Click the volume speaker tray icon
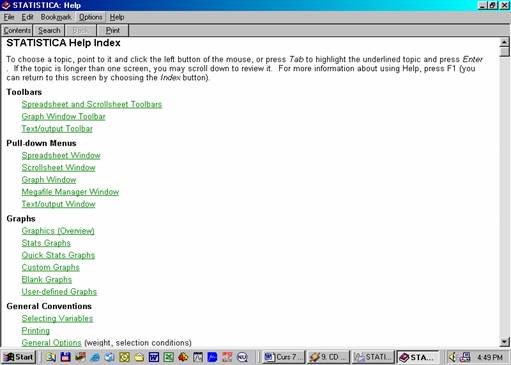 pyautogui.click(x=452, y=357)
